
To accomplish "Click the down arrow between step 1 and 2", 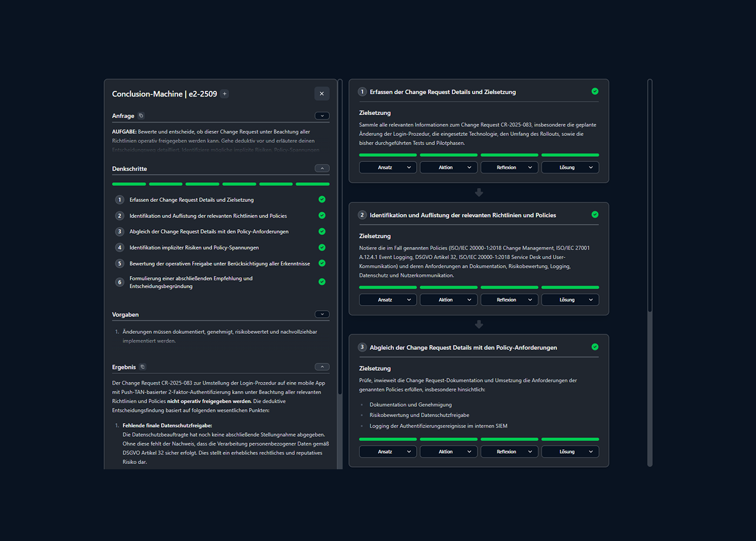I will [x=479, y=193].
